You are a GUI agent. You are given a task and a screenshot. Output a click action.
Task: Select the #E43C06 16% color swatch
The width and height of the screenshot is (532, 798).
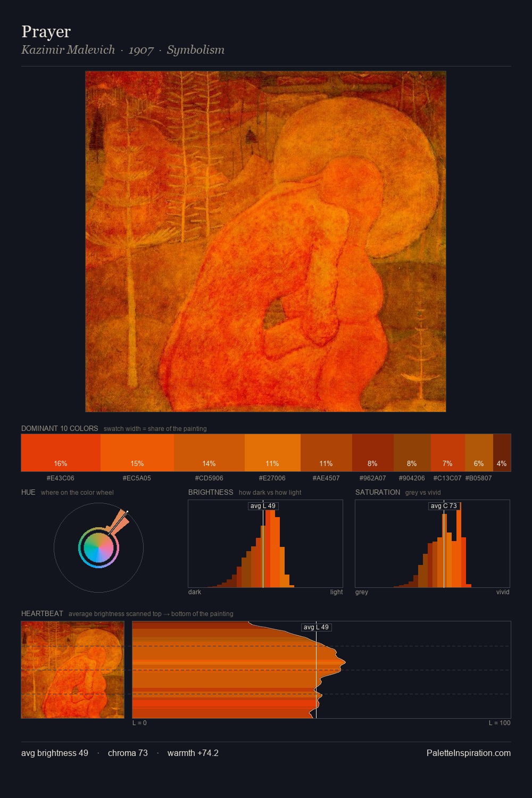point(61,453)
